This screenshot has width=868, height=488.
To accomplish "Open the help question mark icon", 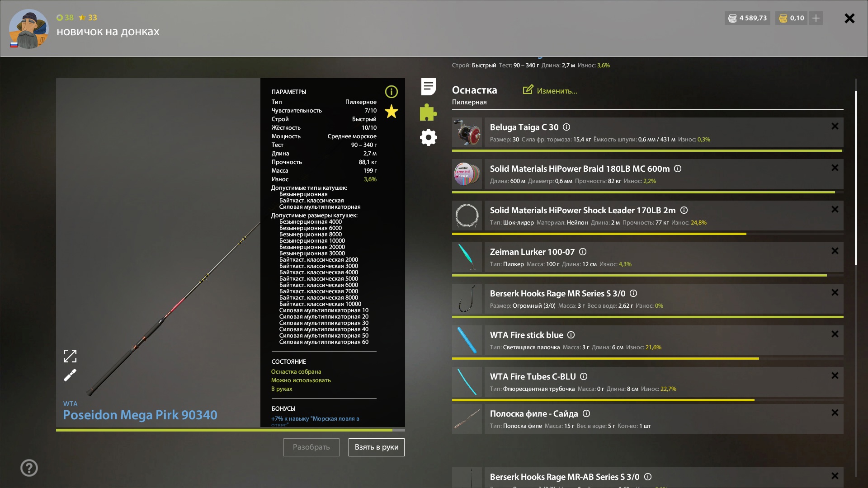I will [x=29, y=468].
